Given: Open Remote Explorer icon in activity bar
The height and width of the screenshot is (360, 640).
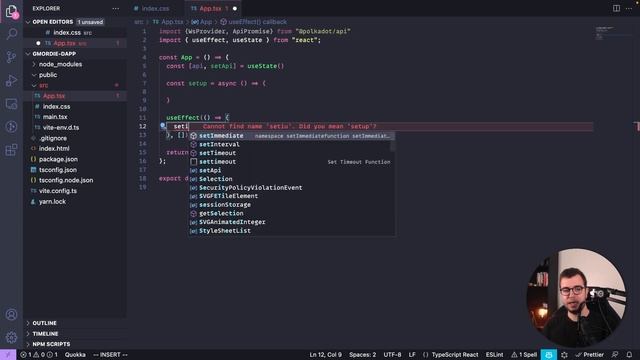Looking at the screenshot, I should [x=11, y=104].
